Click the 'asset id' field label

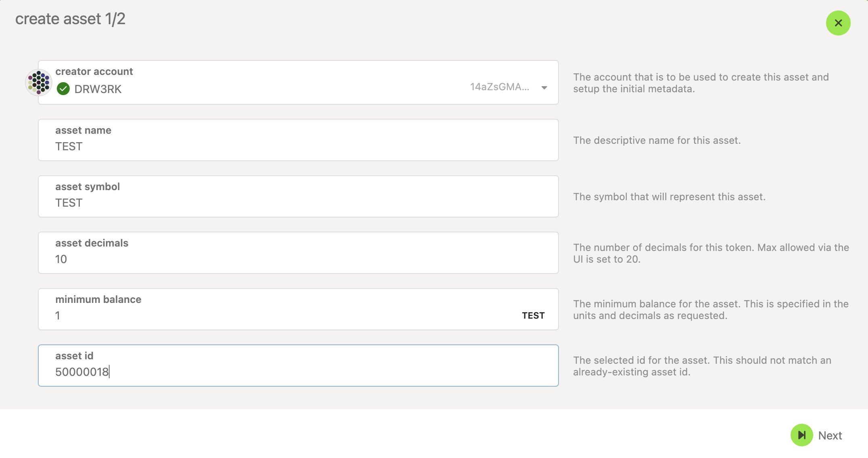(74, 356)
